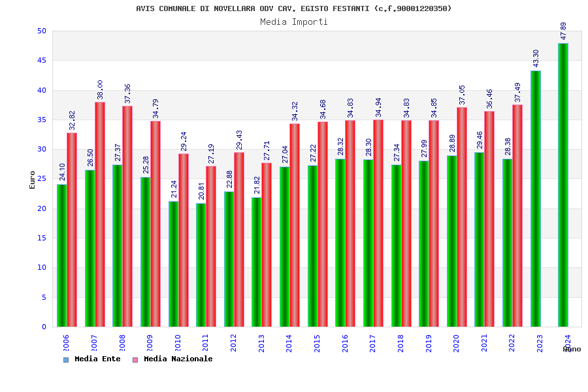This screenshot has height=392, width=588.
Task: Click the 2022 red bar valued 37.49
Action: [x=517, y=216]
